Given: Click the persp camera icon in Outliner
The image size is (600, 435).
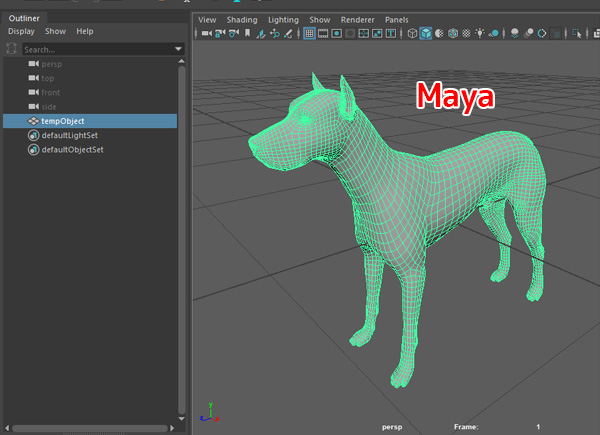Looking at the screenshot, I should [x=33, y=64].
